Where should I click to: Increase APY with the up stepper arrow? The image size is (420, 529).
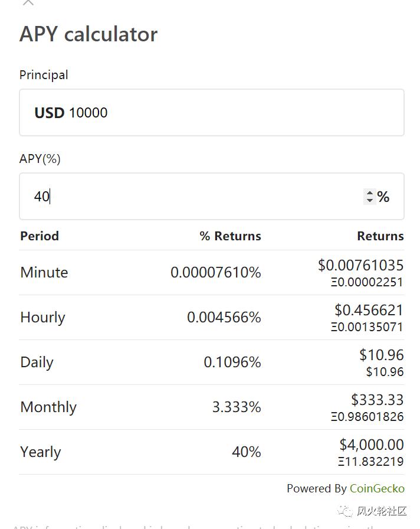(370, 192)
